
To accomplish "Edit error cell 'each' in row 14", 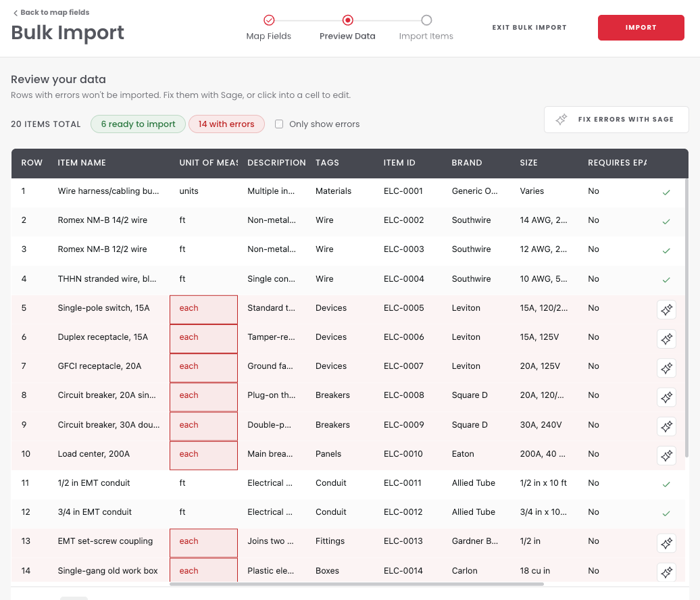I will pyautogui.click(x=203, y=570).
